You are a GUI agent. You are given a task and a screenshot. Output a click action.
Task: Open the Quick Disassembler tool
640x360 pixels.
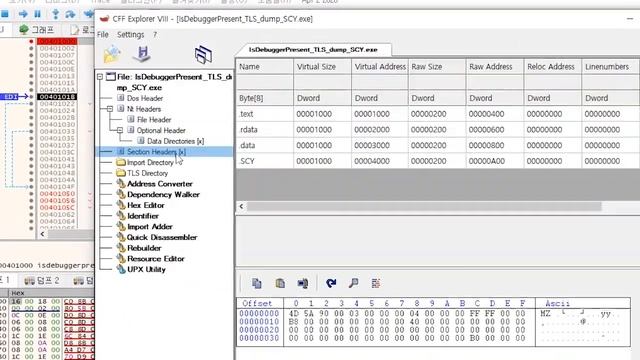(x=162, y=237)
